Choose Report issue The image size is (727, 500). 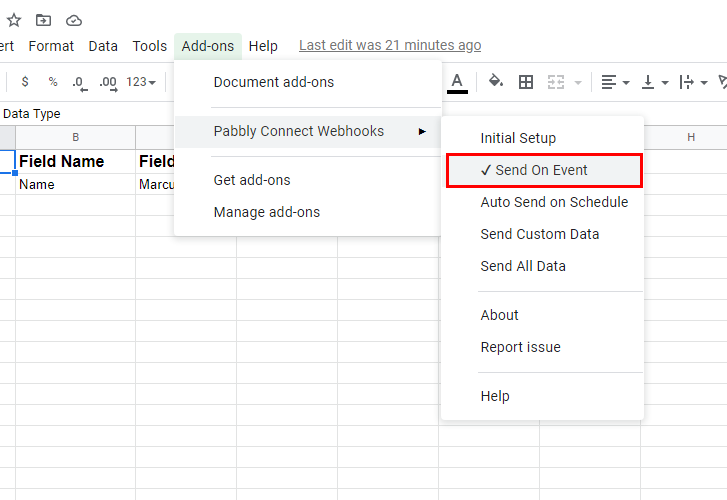542,347
